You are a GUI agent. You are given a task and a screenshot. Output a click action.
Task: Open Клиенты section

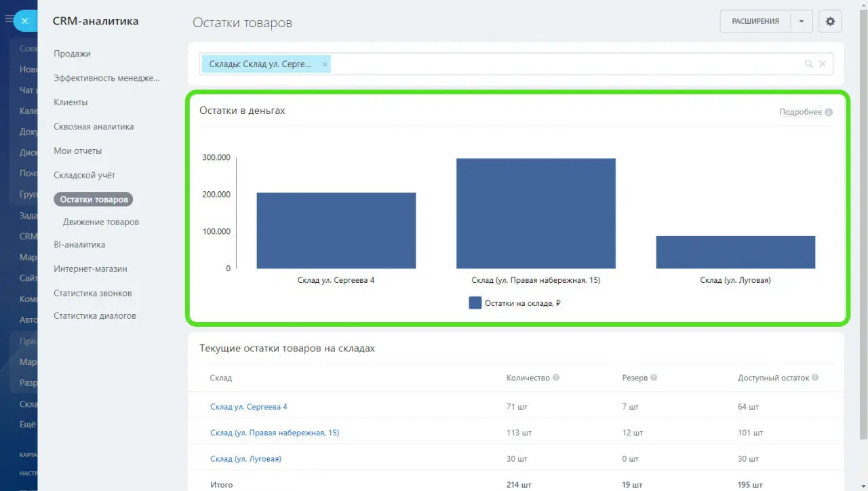pos(71,102)
